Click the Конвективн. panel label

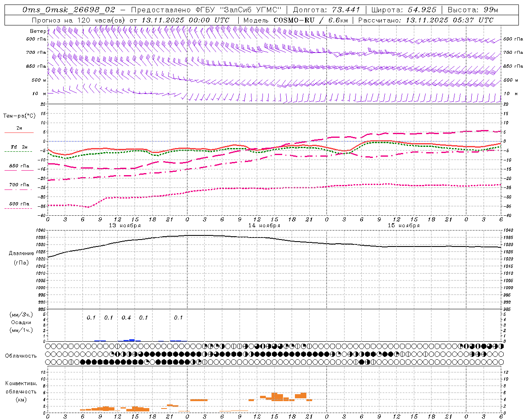tap(21, 383)
